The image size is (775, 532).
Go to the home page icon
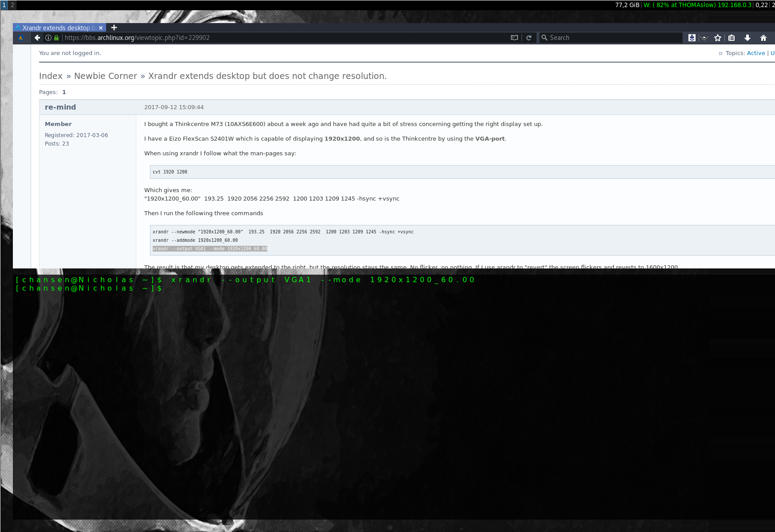(763, 38)
